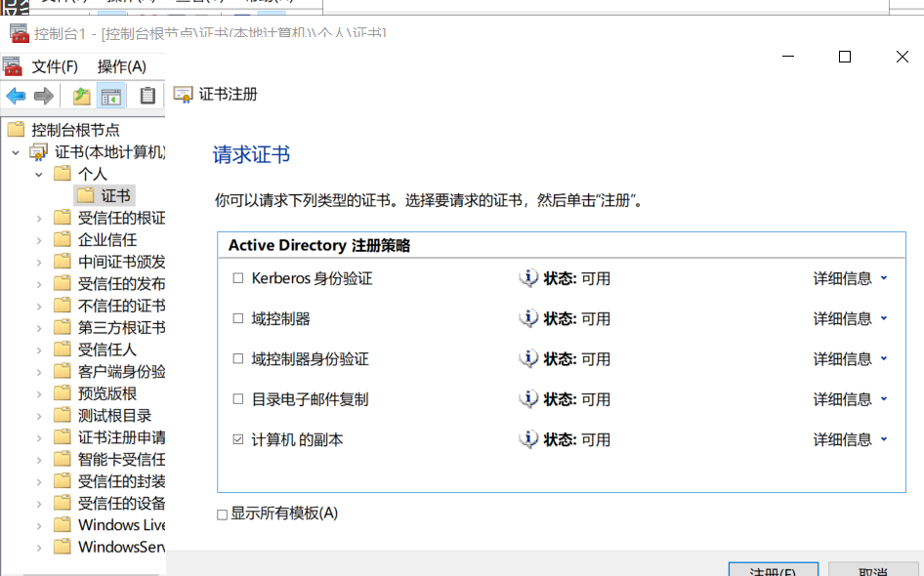Click the clipboard icon in toolbar
The width and height of the screenshot is (924, 576).
point(147,96)
